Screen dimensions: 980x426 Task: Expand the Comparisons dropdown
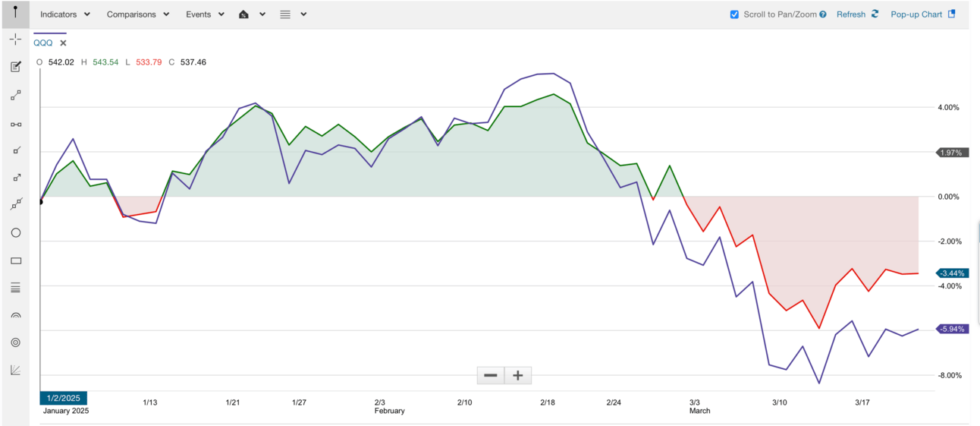tap(137, 14)
